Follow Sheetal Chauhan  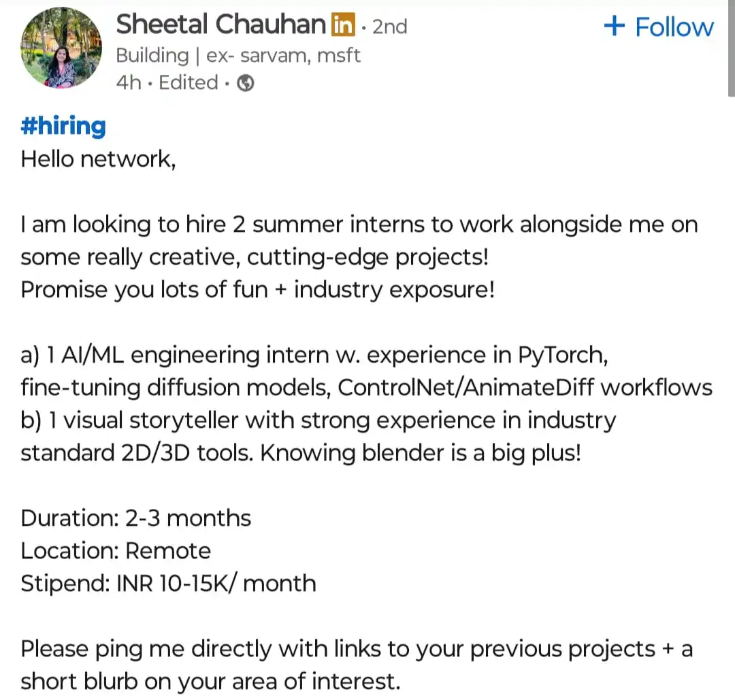click(x=674, y=27)
